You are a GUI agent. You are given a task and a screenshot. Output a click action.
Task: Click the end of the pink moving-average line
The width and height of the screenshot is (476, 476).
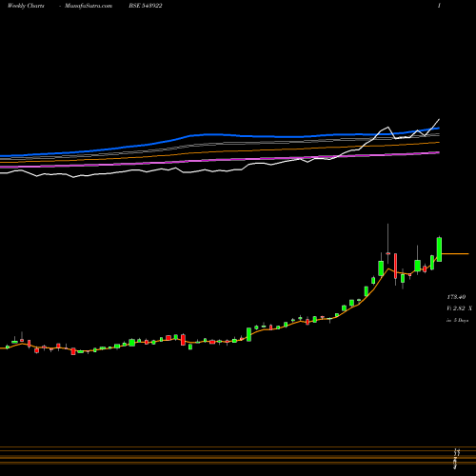pos(438,152)
